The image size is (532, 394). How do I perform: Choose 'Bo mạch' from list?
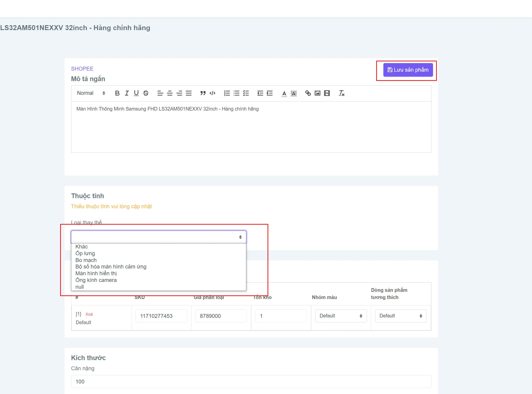86,260
